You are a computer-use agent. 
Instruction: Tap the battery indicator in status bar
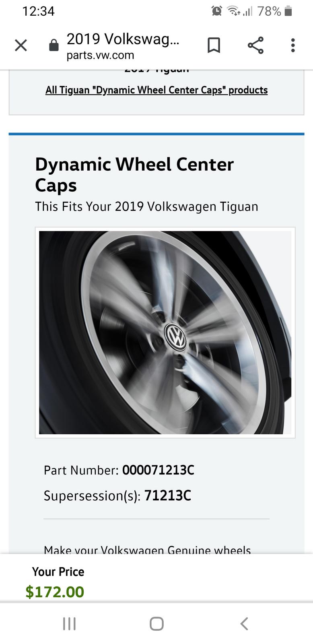[x=288, y=11]
